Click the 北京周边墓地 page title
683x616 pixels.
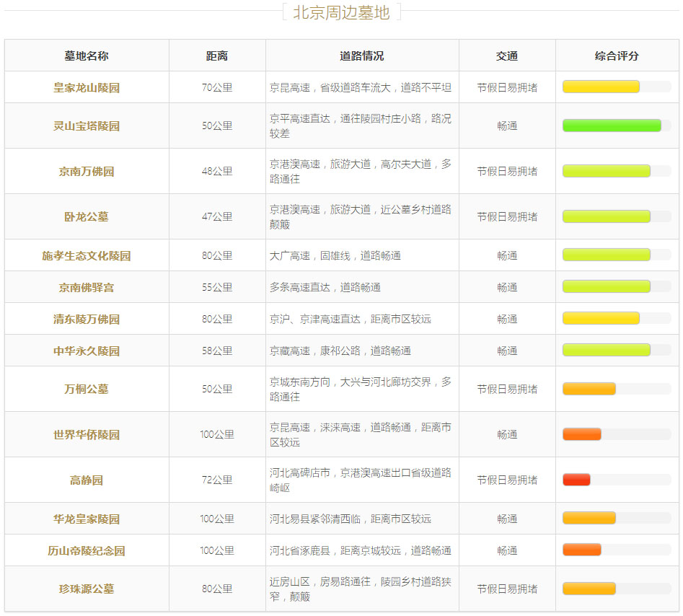click(342, 12)
